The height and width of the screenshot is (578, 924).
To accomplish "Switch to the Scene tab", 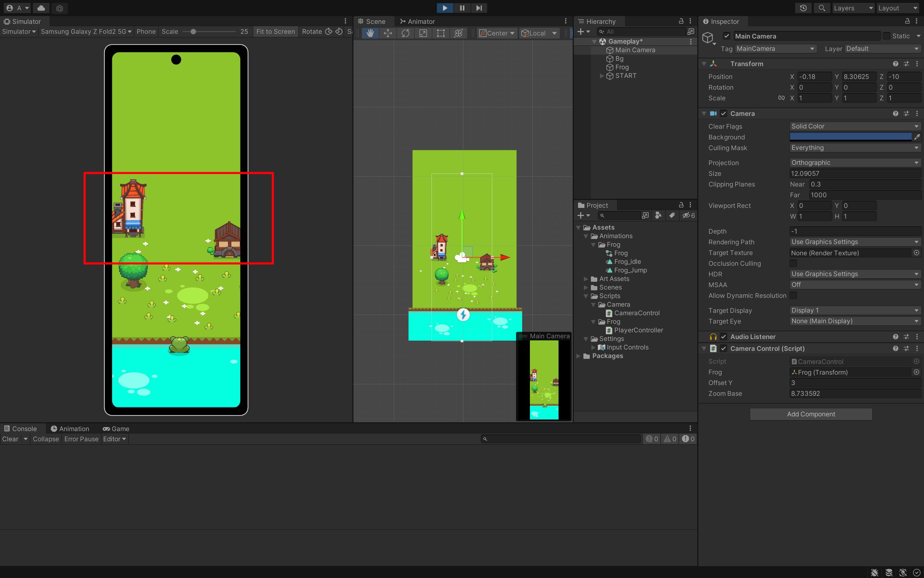I will [372, 21].
